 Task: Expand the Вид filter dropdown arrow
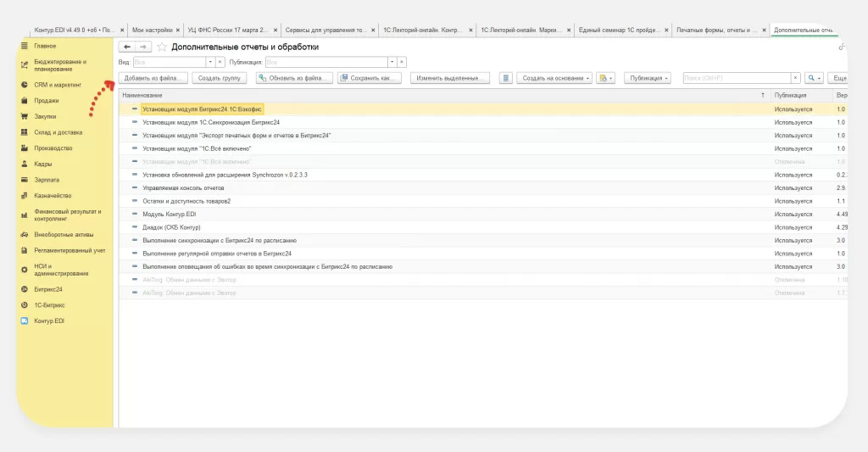tap(210, 62)
